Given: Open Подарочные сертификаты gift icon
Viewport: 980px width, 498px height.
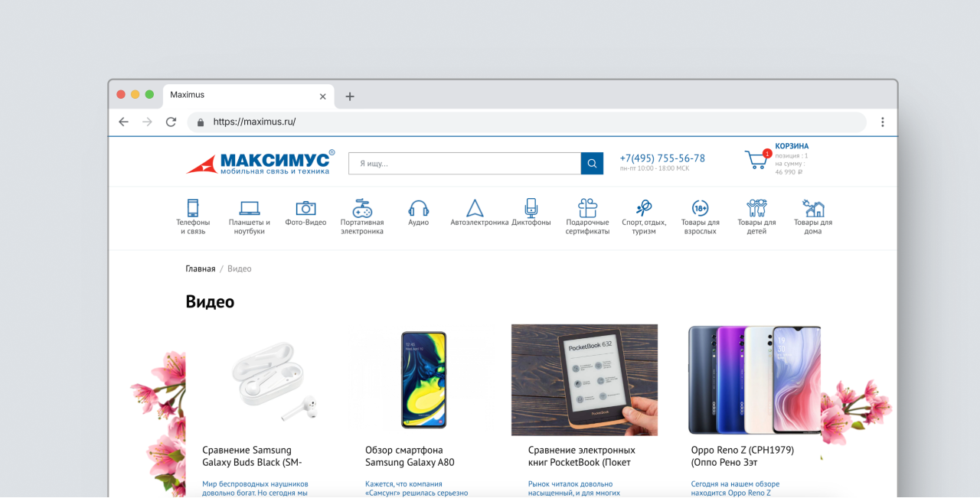Looking at the screenshot, I should click(587, 207).
